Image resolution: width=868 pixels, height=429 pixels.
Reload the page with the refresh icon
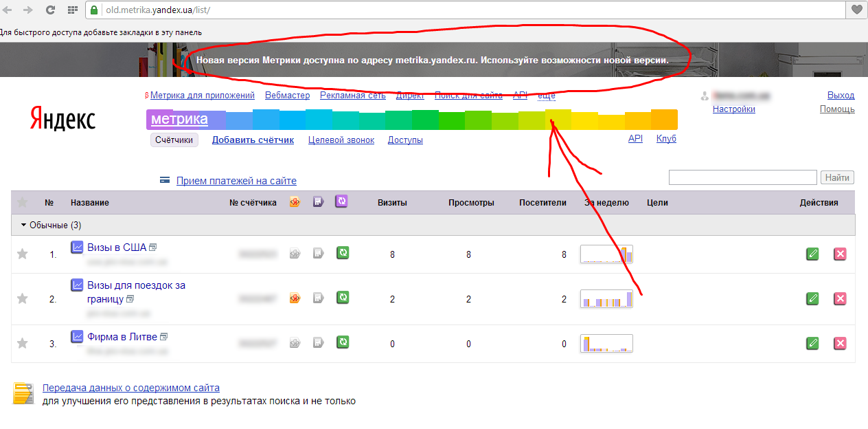pyautogui.click(x=50, y=10)
